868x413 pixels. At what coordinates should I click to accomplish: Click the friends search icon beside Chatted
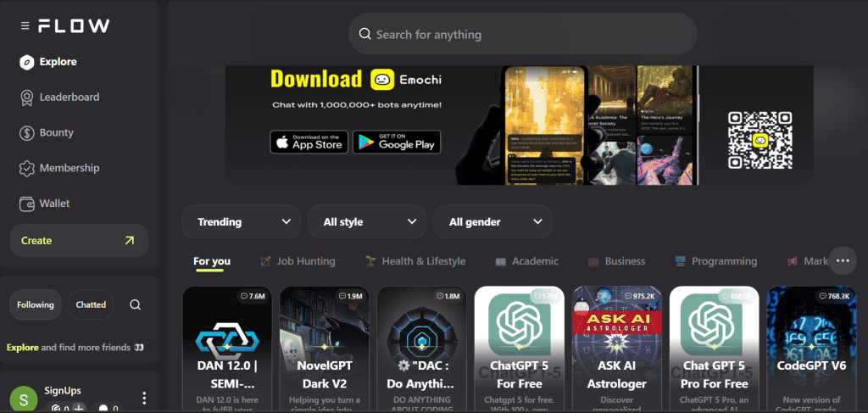(x=135, y=304)
